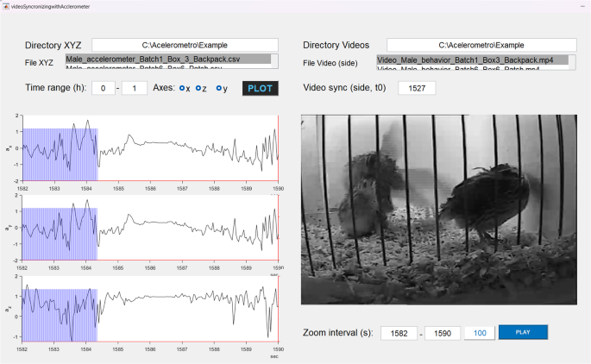Viewport: 591px width, 364px height.
Task: Click the zoom interval start field 1582
Action: 399,332
